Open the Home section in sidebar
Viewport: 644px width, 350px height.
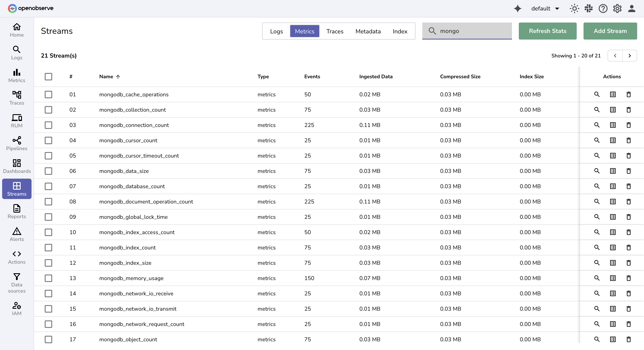click(16, 30)
